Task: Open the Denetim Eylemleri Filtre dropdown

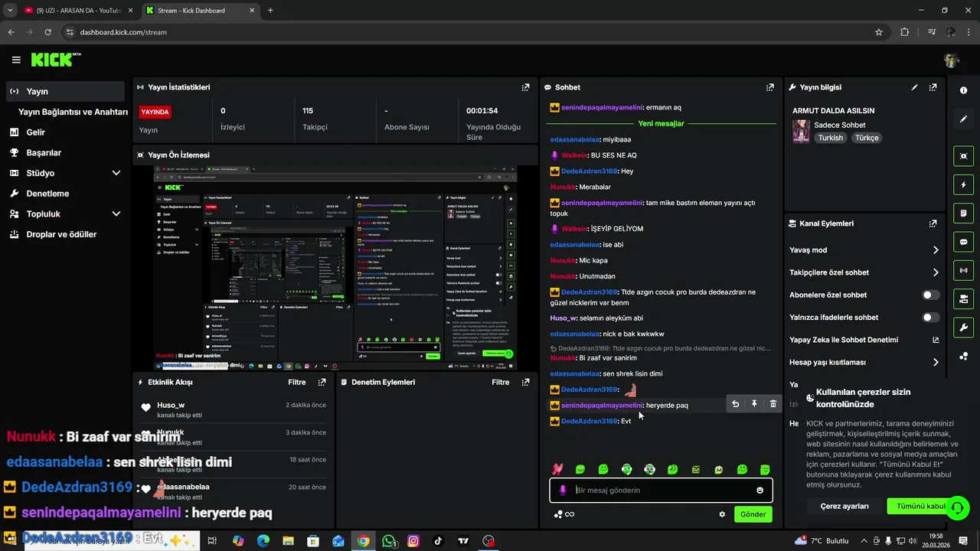Action: (501, 382)
